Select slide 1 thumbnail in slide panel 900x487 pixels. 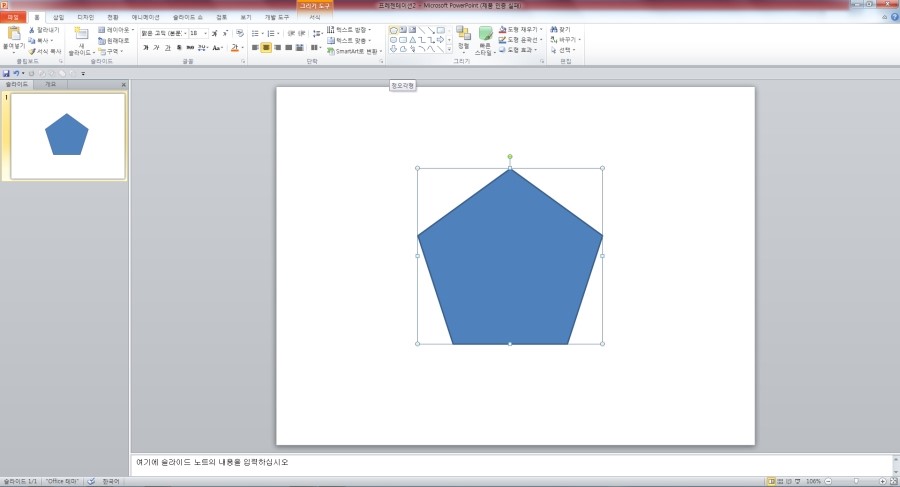68,137
